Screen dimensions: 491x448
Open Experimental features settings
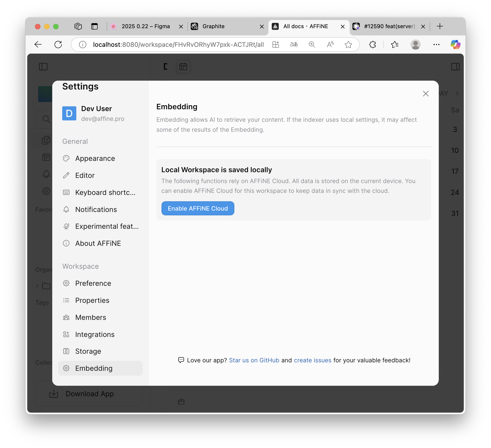[107, 226]
